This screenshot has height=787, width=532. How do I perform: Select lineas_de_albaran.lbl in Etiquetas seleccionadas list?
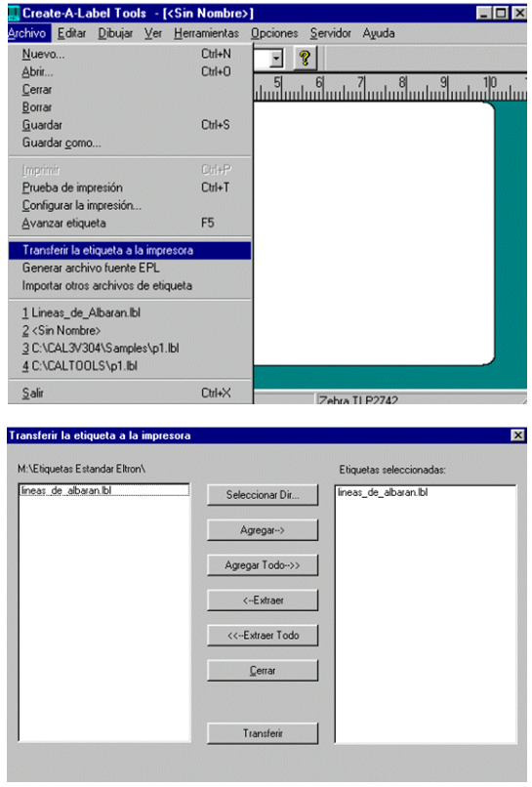383,492
